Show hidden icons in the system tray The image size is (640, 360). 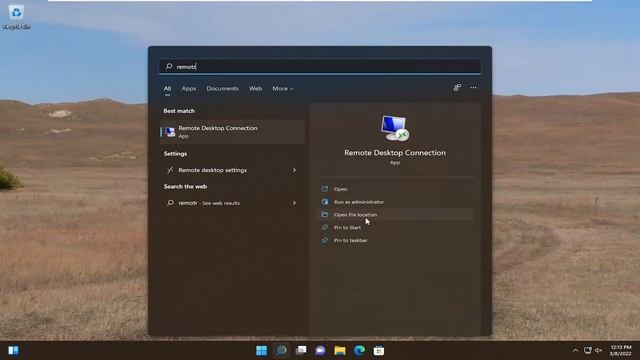[x=575, y=351]
